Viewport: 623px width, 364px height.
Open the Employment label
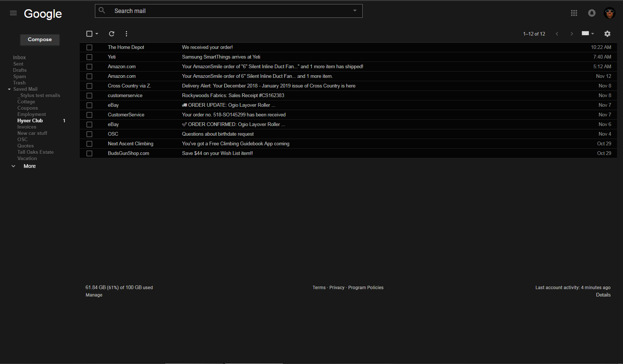[32, 114]
